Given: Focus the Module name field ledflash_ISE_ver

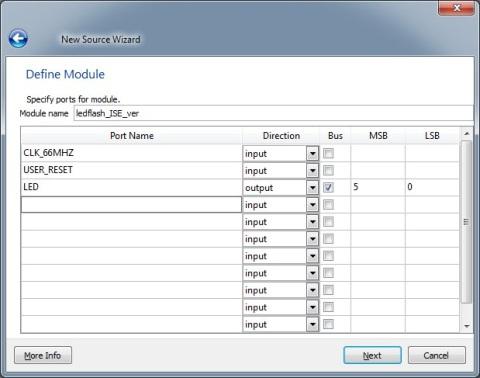Looking at the screenshot, I should coord(273,113).
